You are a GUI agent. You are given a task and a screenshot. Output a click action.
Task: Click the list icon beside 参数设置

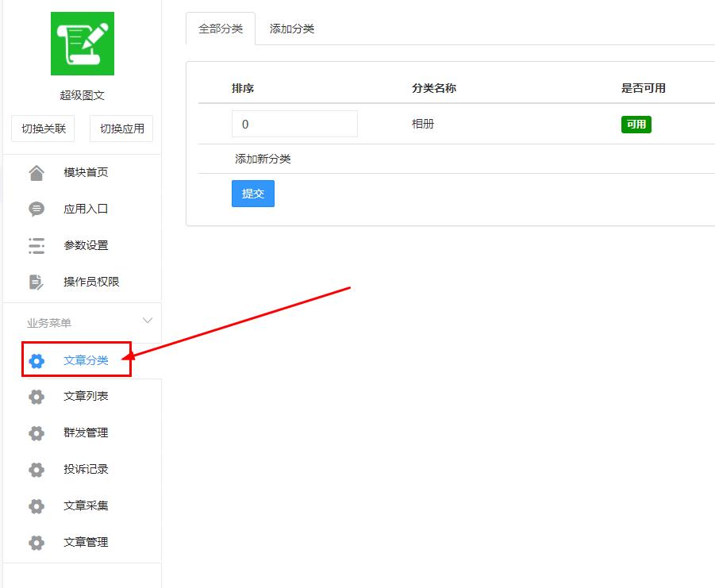[x=37, y=246]
